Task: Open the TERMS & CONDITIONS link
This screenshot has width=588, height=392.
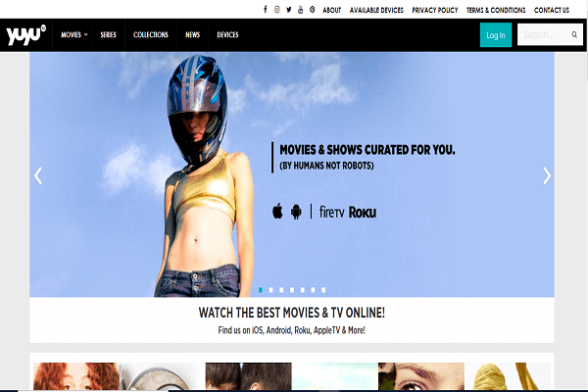Action: coord(496,10)
